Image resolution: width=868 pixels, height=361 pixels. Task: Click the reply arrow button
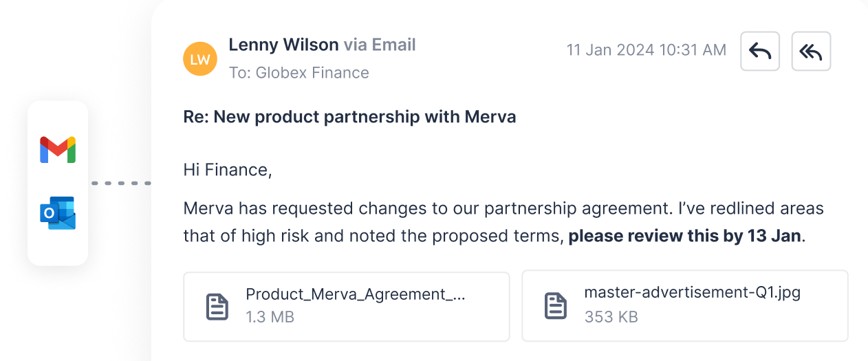760,51
